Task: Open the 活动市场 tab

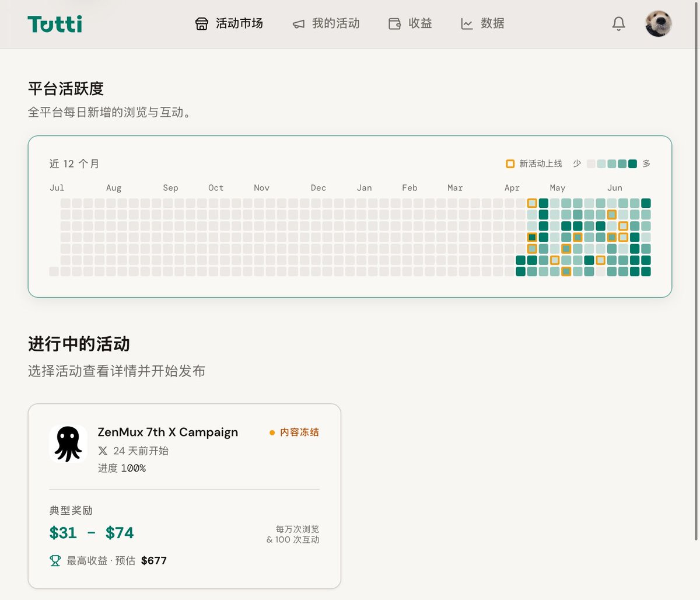Action: click(x=229, y=24)
